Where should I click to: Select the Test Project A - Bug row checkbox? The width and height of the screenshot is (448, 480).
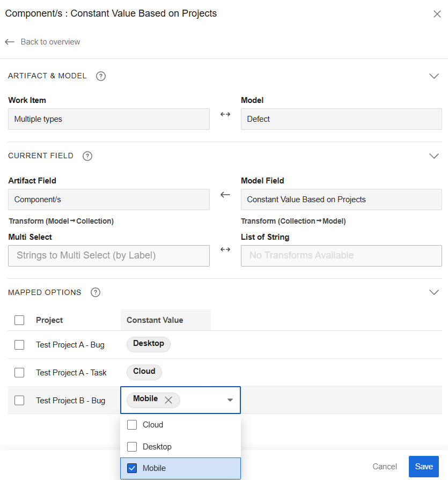[x=19, y=345]
